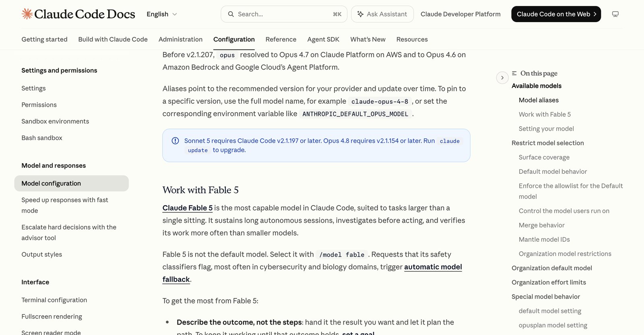The image size is (644, 335).
Task: Click the On this page list icon
Action: 514,73
